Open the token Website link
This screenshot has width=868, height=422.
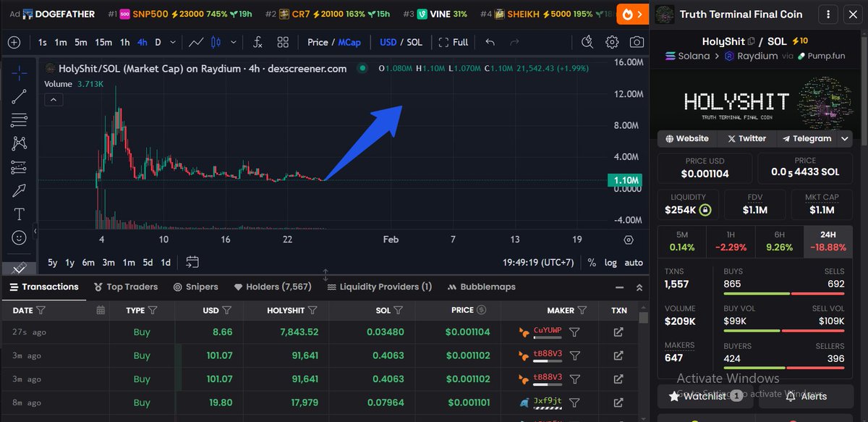(686, 138)
